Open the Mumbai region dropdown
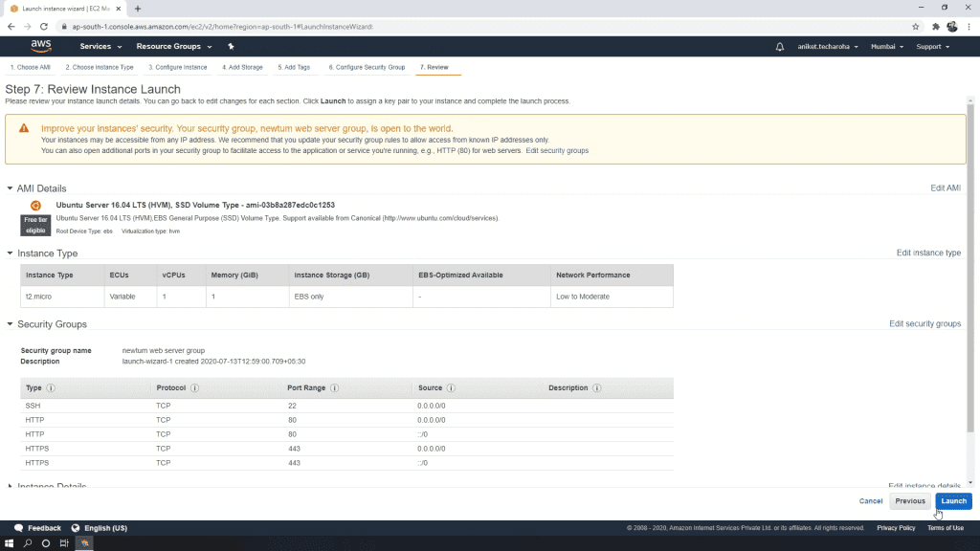980x551 pixels. click(887, 46)
